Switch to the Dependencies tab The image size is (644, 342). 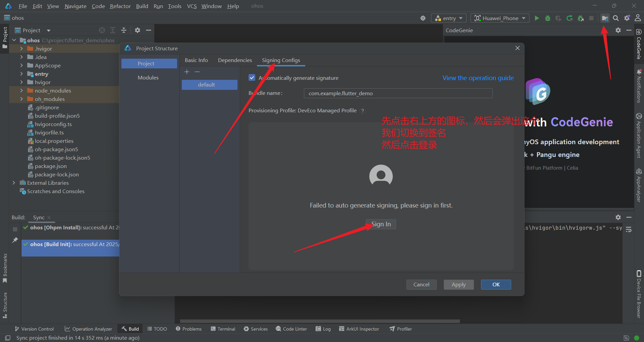(x=235, y=60)
